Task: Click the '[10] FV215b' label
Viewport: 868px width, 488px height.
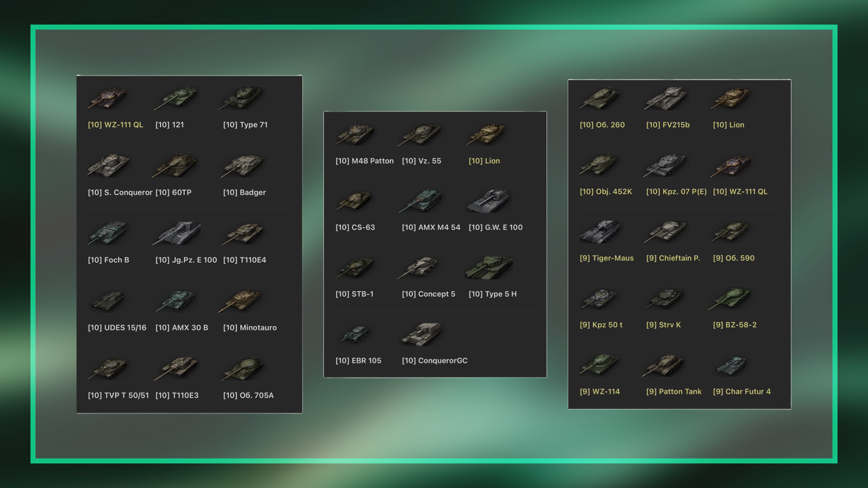Action: coord(668,125)
